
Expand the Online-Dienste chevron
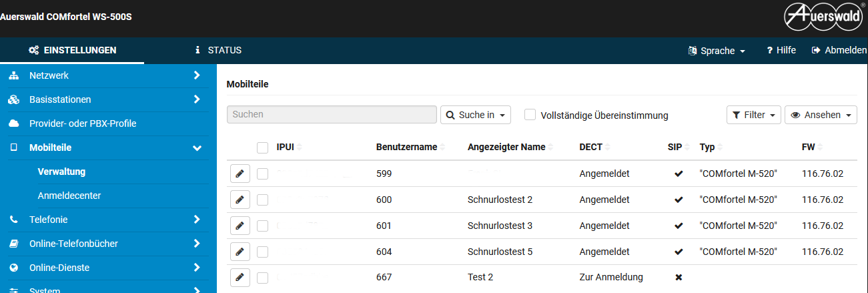click(197, 268)
